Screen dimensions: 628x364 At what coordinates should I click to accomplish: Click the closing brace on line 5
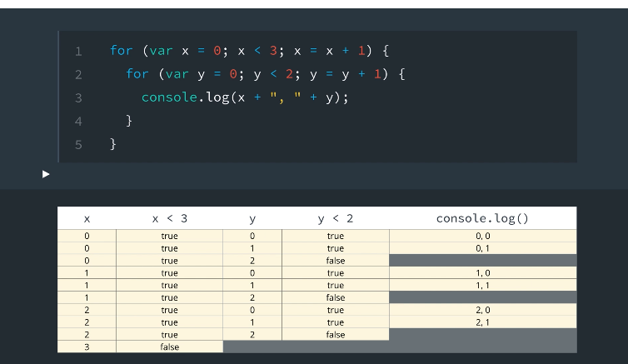click(x=113, y=144)
